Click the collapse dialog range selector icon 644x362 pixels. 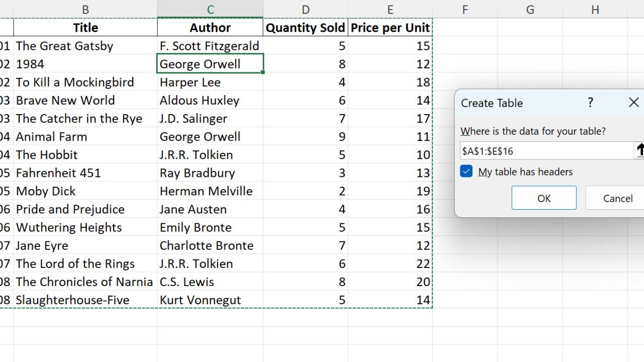tap(639, 150)
